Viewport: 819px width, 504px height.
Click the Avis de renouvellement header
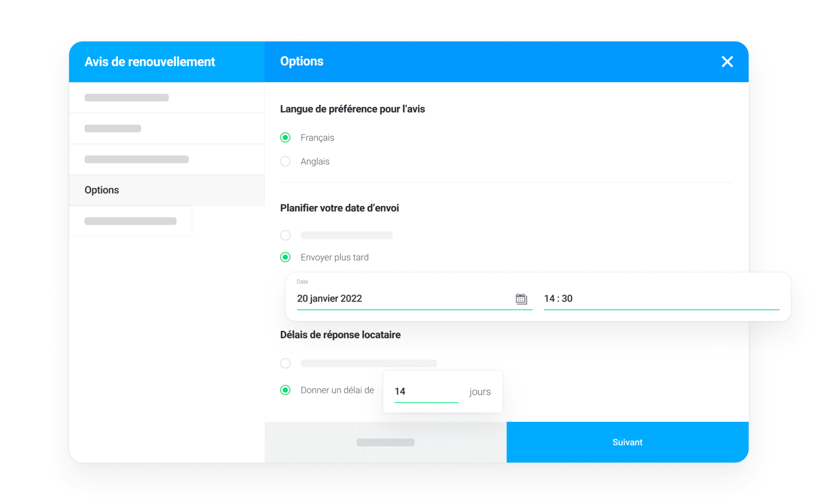pyautogui.click(x=150, y=61)
